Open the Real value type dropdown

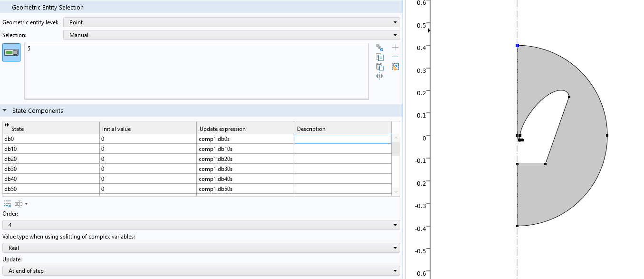tap(201, 248)
